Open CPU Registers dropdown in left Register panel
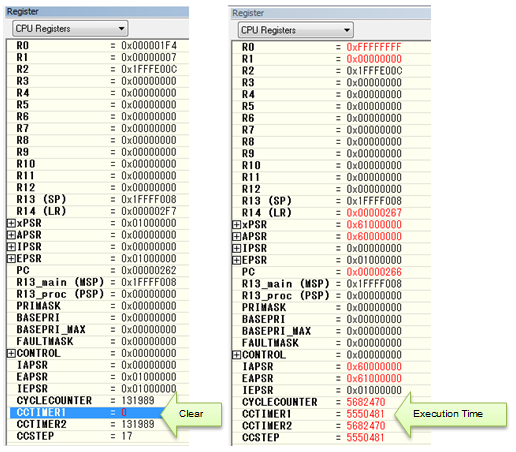This screenshot has width=516, height=452. point(70,29)
